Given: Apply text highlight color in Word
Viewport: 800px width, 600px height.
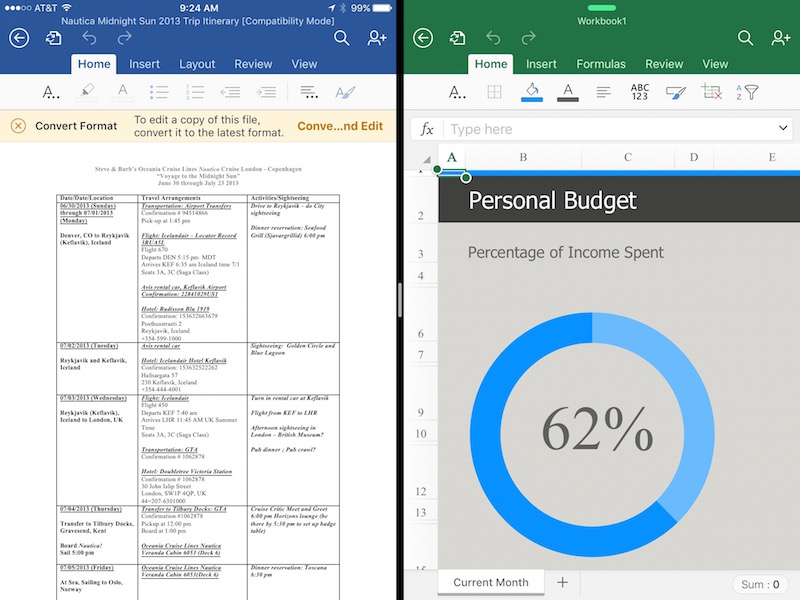Looking at the screenshot, I should pyautogui.click(x=87, y=92).
